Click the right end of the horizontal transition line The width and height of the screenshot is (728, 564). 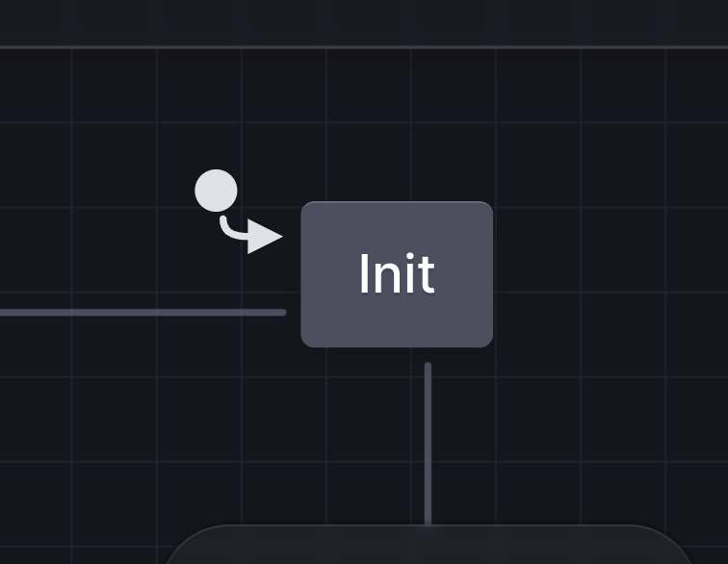click(x=281, y=312)
